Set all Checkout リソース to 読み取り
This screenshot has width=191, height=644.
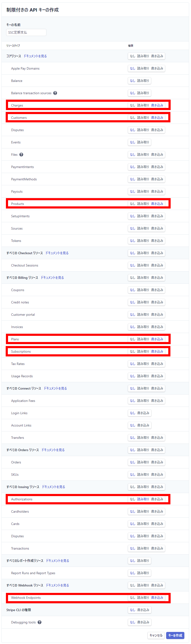pos(143,253)
